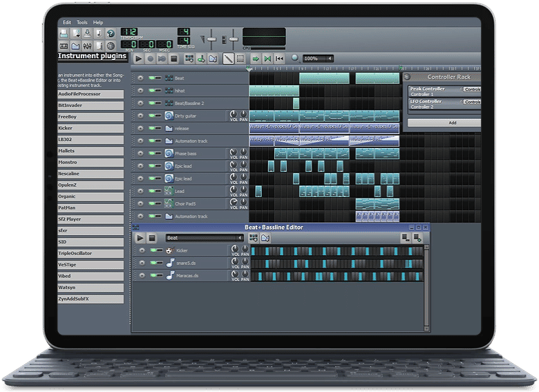Image resolution: width=539 pixels, height=392 pixels.
Task: Click the What's This help icon
Action: point(111,33)
